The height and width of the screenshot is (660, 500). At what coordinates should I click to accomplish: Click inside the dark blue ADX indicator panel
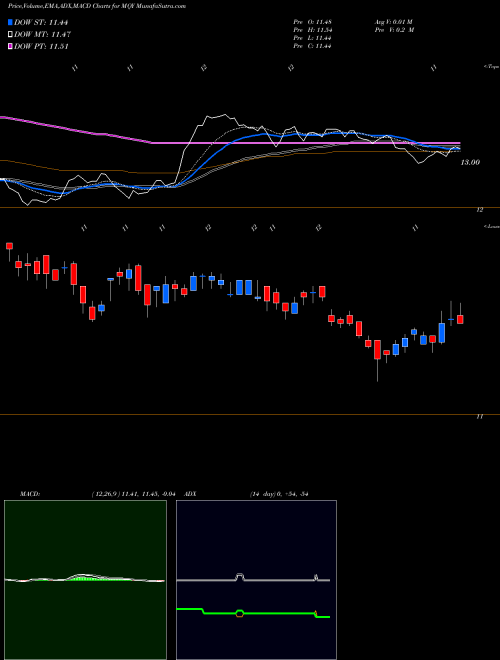256,580
